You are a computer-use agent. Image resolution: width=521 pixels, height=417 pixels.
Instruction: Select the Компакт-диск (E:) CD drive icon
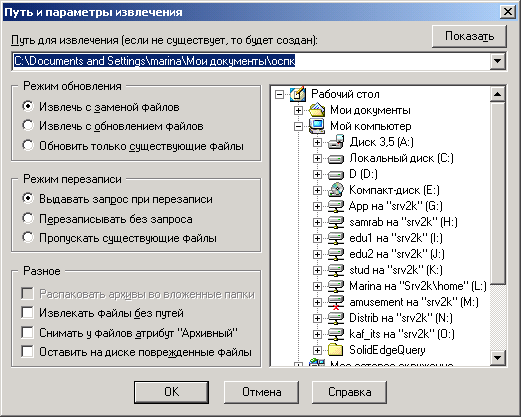point(336,190)
